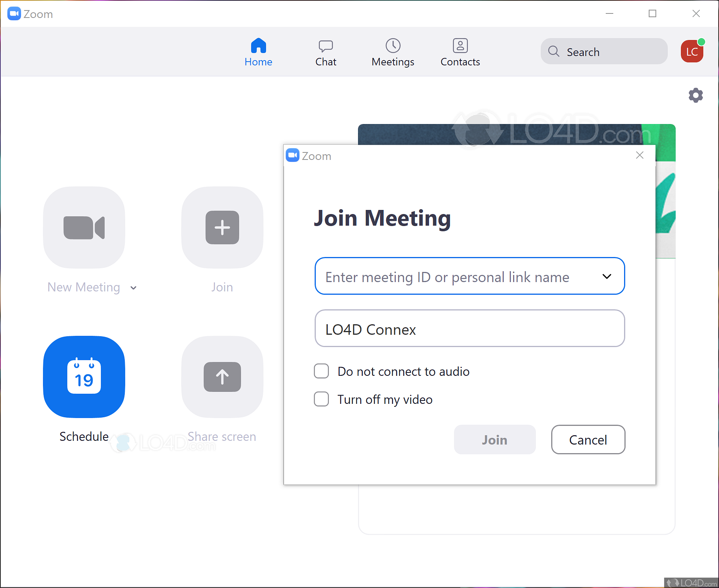Click the green status indicator on avatar
The width and height of the screenshot is (719, 588).
(702, 42)
